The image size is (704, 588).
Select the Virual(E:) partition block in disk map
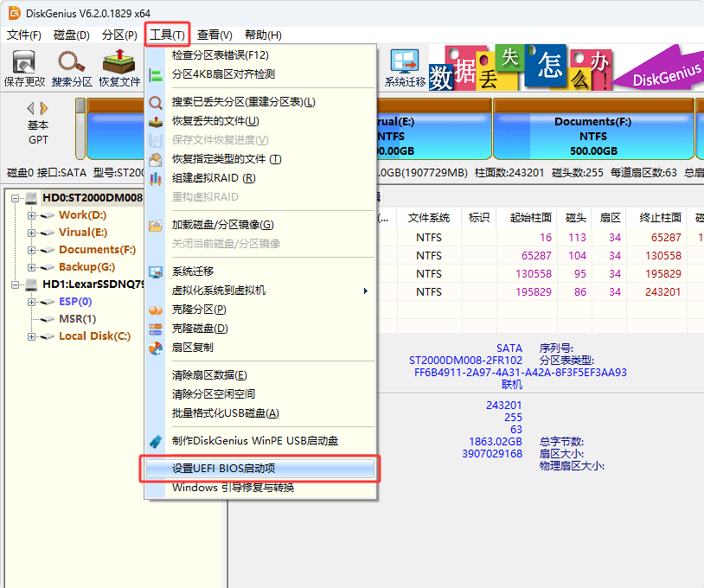point(433,129)
